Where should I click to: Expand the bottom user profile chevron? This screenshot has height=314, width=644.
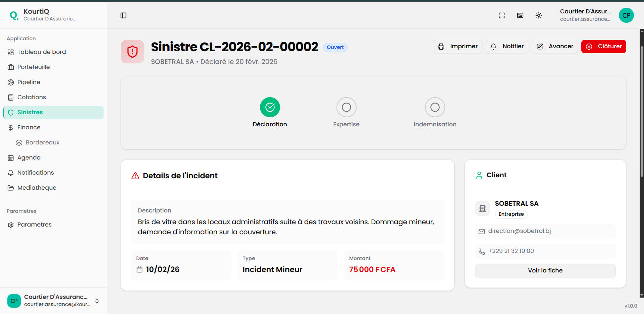(97, 301)
